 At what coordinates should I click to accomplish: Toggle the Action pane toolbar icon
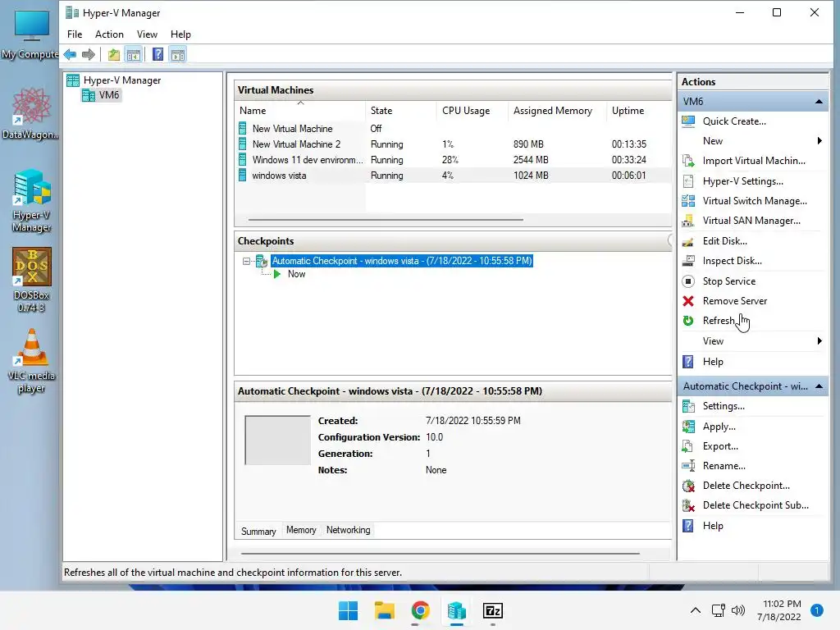tap(178, 55)
